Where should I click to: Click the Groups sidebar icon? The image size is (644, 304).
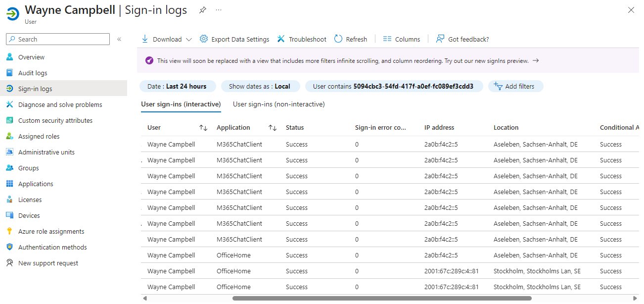9,168
